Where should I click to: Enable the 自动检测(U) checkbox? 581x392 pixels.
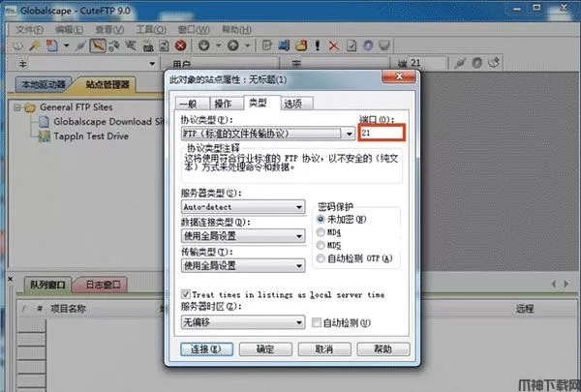(316, 322)
